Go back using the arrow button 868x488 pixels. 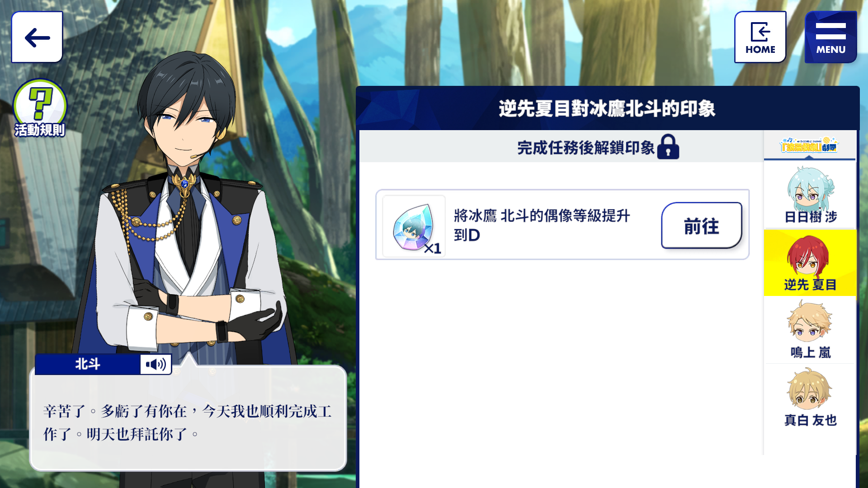[x=37, y=37]
